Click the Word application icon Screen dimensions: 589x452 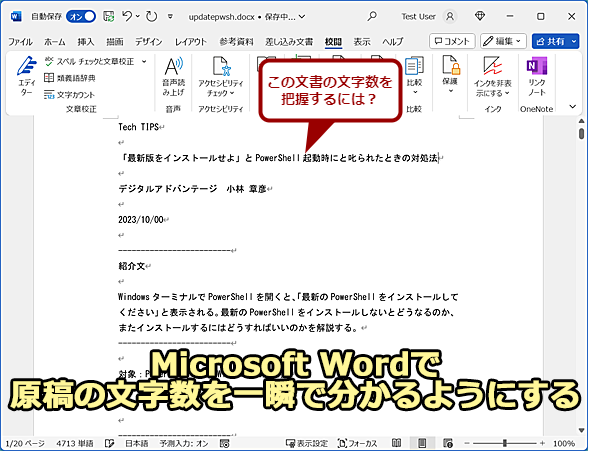[x=16, y=17]
